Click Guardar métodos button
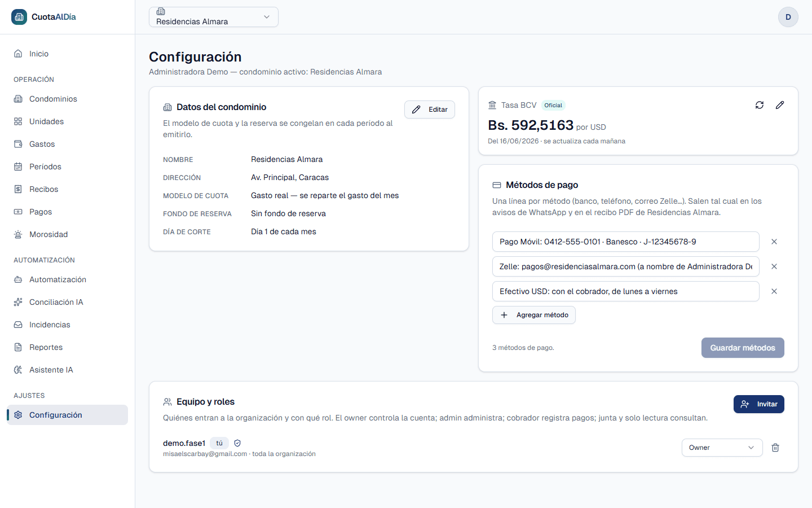 coord(743,348)
